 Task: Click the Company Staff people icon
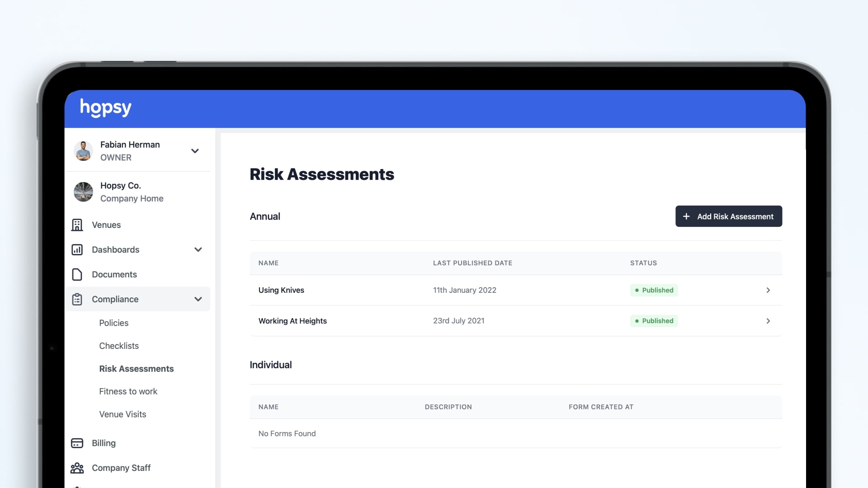click(x=77, y=468)
